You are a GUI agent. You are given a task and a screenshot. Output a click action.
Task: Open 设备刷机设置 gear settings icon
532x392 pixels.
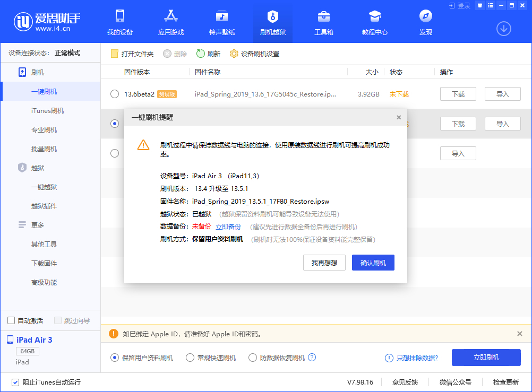234,53
